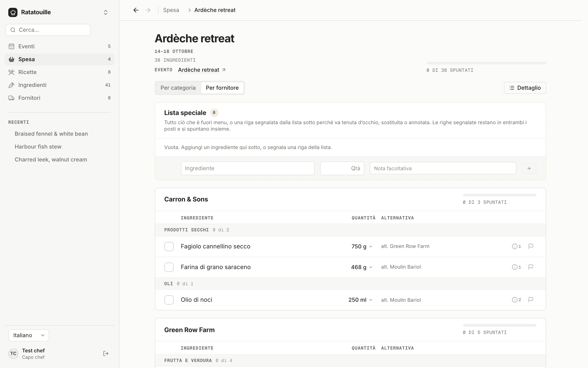This screenshot has height=368, width=588.
Task: Switch to the Per categoria tab
Action: [178, 88]
